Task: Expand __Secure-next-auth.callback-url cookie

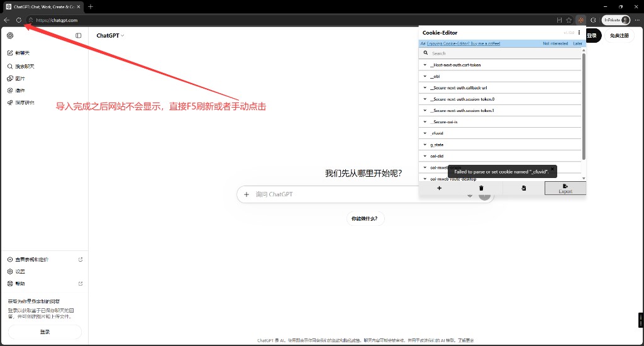Action: [x=500, y=87]
